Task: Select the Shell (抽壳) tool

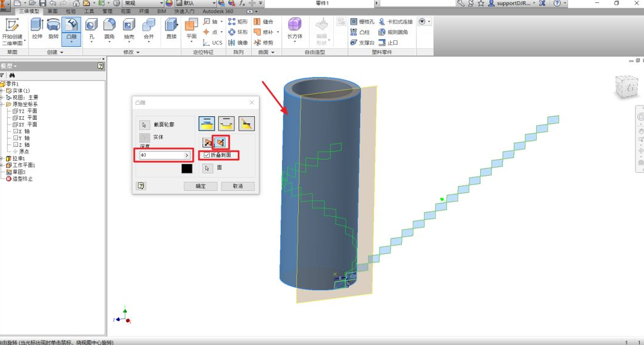Action: click(129, 30)
